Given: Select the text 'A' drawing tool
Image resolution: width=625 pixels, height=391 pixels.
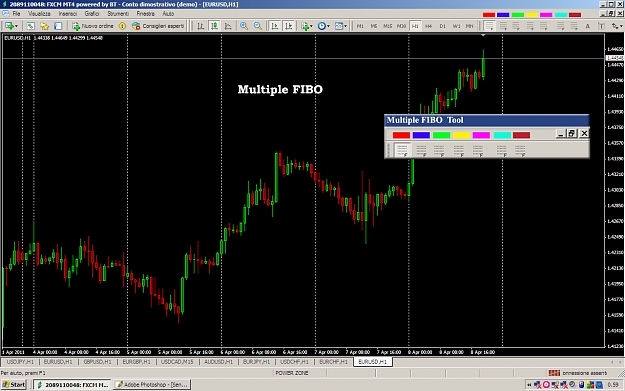Looking at the screenshot, I should [x=588, y=26].
